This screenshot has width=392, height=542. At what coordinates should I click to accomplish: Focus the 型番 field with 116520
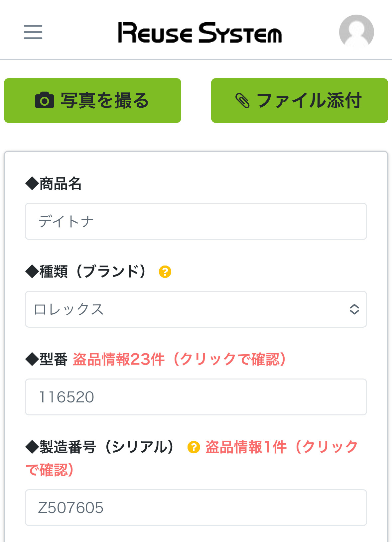196,397
